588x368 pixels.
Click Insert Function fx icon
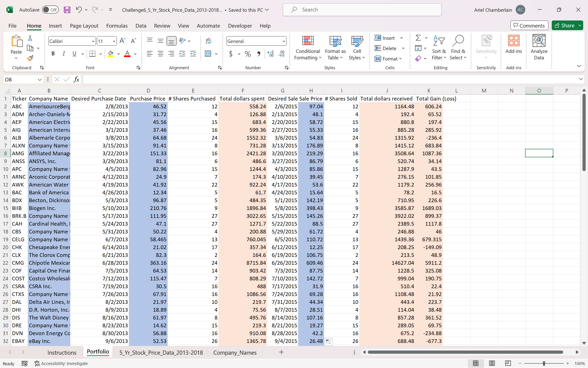[76, 79]
